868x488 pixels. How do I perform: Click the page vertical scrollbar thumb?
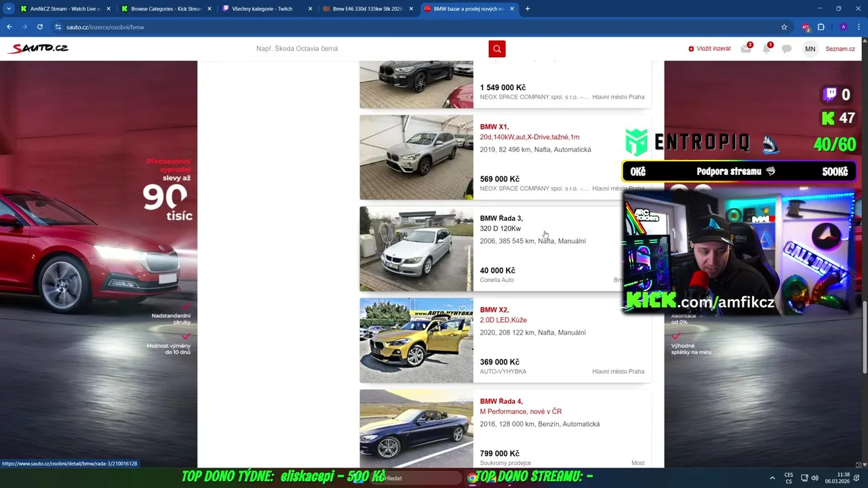(x=865, y=335)
